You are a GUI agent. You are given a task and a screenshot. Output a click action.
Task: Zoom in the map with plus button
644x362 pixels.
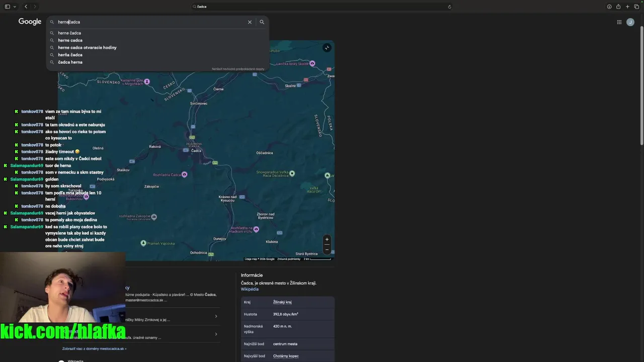[327, 239]
